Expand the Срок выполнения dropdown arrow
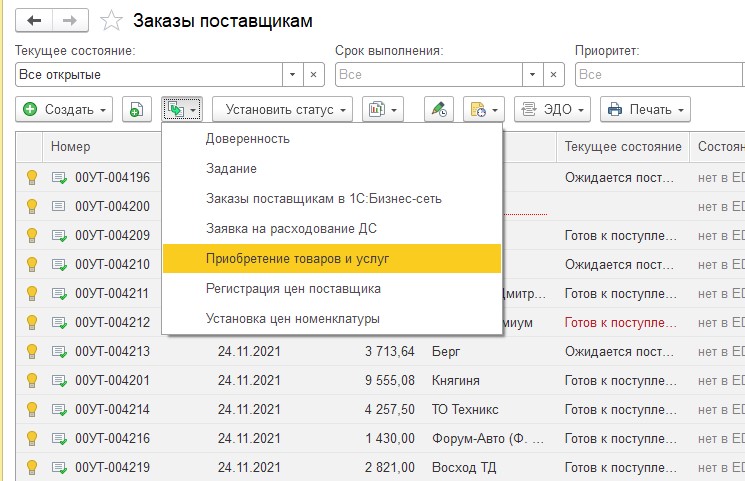The height and width of the screenshot is (481, 745). (x=532, y=75)
